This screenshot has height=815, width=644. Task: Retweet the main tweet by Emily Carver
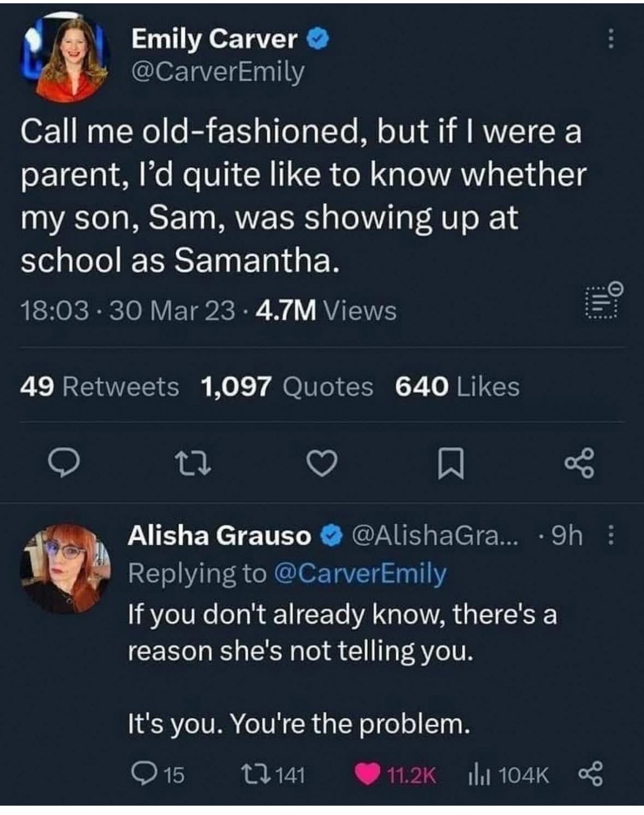pyautogui.click(x=193, y=463)
